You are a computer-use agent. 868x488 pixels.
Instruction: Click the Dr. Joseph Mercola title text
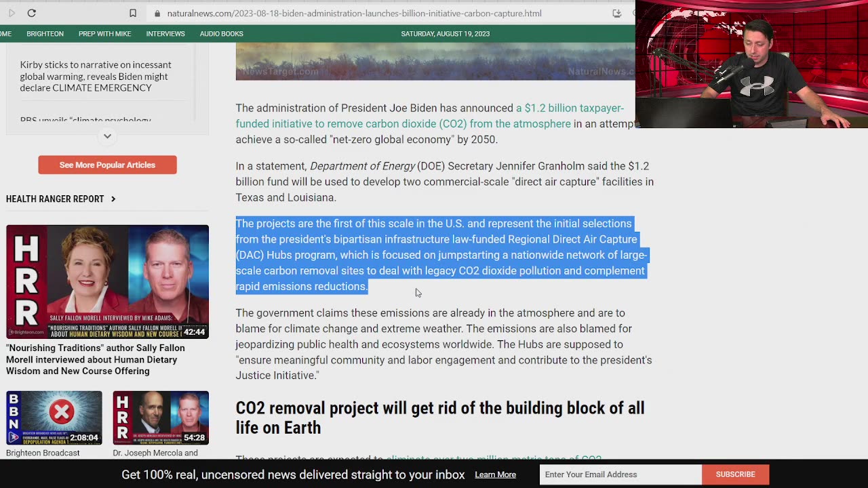155,453
